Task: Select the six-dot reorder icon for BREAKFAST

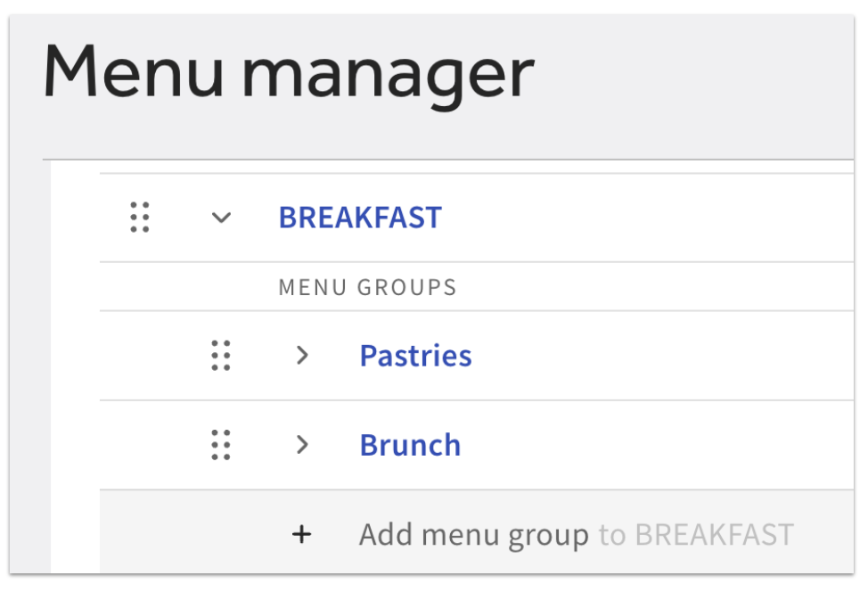Action: [x=139, y=217]
